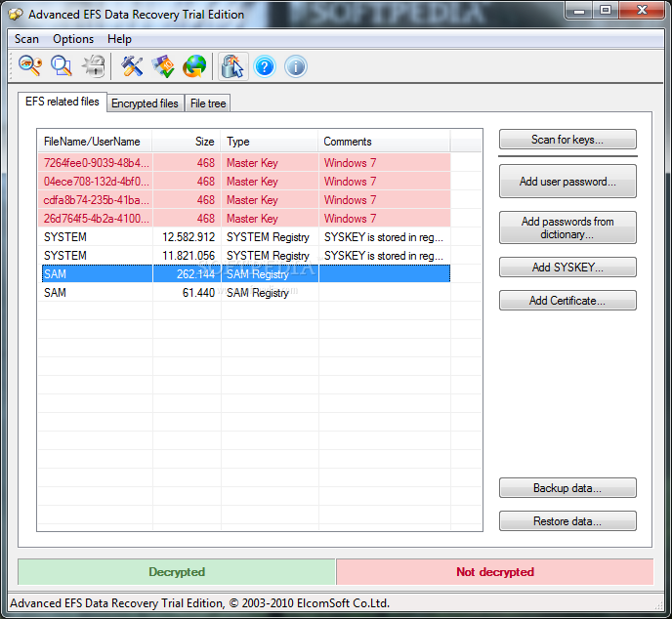Viewport: 672px width, 619px height.
Task: Switch to the Encrypted files tab
Action: tap(145, 103)
